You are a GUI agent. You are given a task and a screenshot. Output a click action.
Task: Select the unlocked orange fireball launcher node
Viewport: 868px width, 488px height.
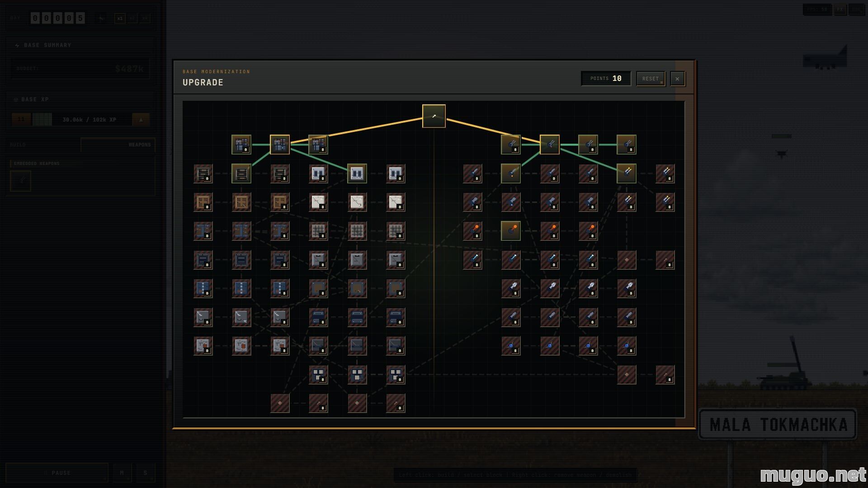point(511,231)
